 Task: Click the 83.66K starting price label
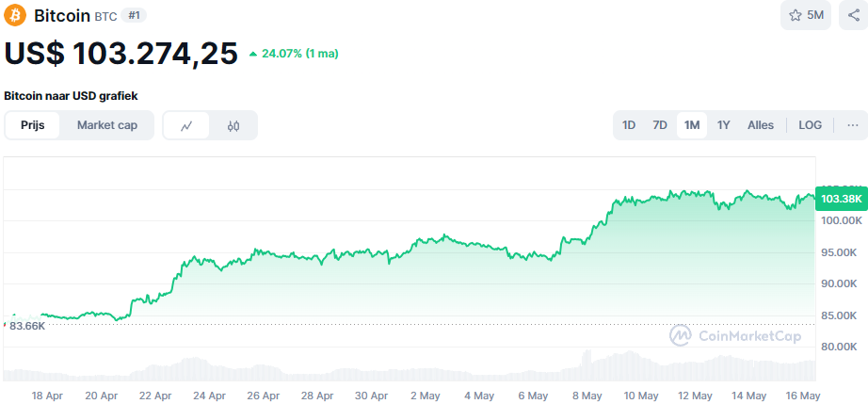26,326
